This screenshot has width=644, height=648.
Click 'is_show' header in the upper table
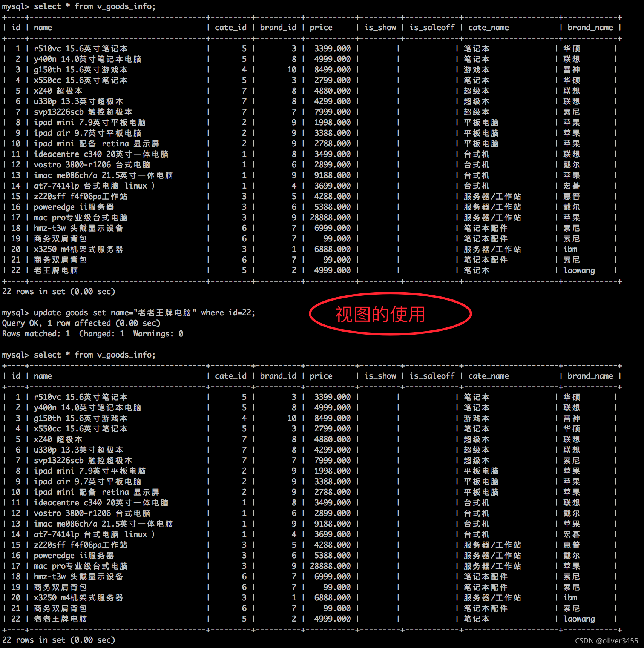coord(380,28)
